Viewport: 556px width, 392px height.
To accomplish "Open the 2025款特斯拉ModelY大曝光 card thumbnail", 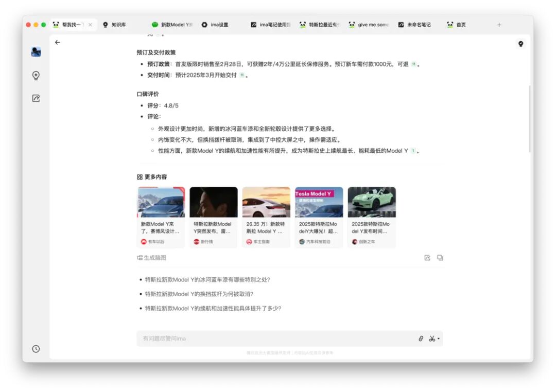I will 319,202.
